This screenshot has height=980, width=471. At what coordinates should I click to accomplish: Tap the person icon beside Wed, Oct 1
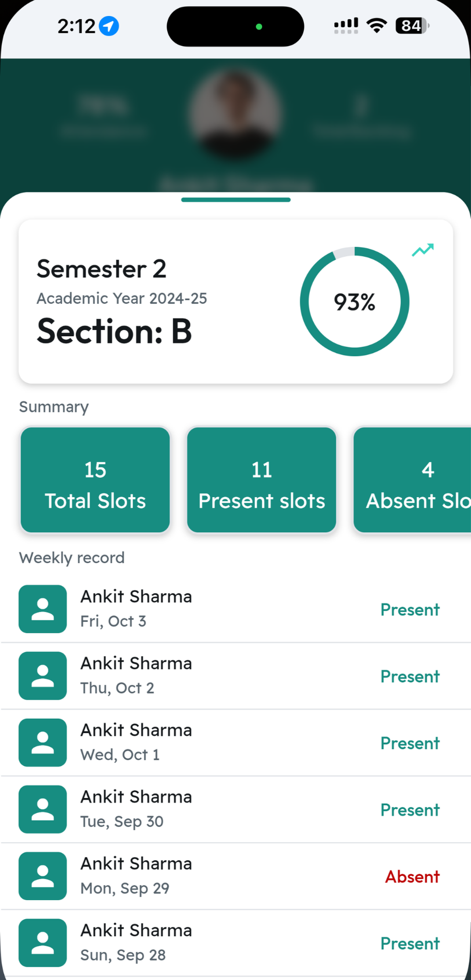pos(43,743)
